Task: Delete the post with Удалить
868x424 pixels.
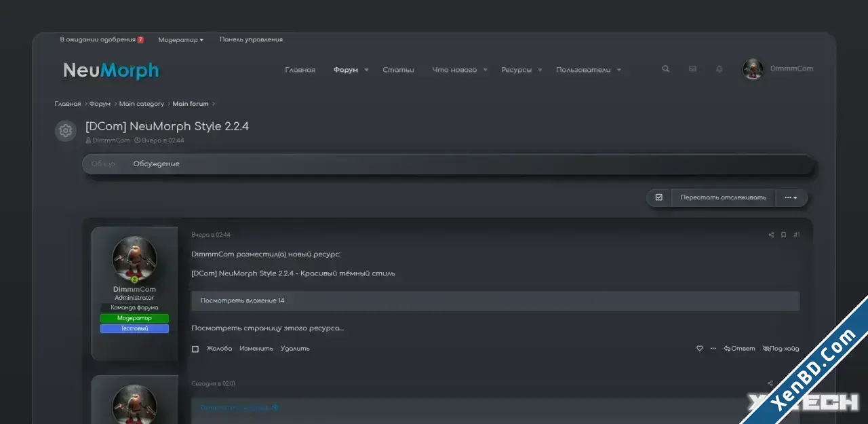Action: pyautogui.click(x=295, y=349)
